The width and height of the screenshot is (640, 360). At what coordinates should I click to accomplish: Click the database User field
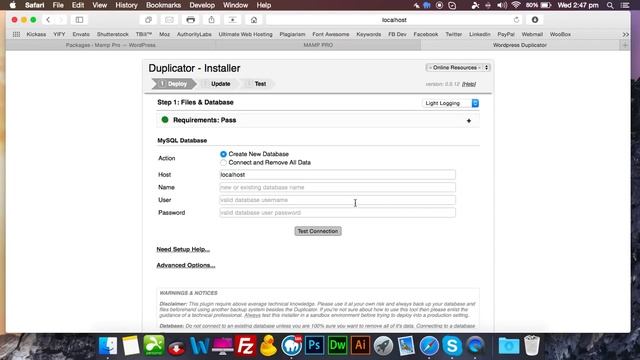338,200
